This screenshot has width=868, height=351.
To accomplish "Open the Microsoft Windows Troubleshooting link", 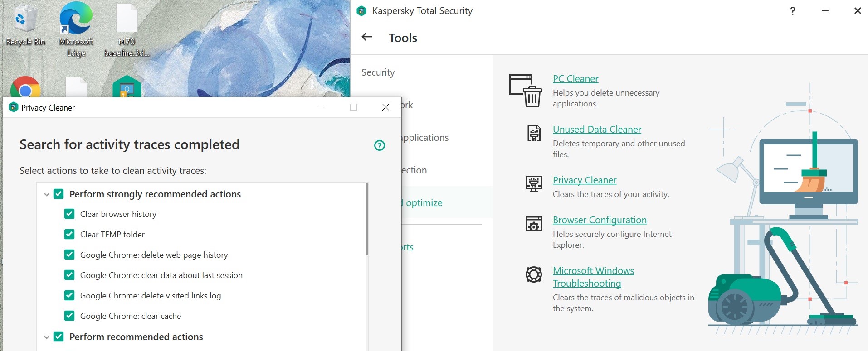I will [593, 277].
